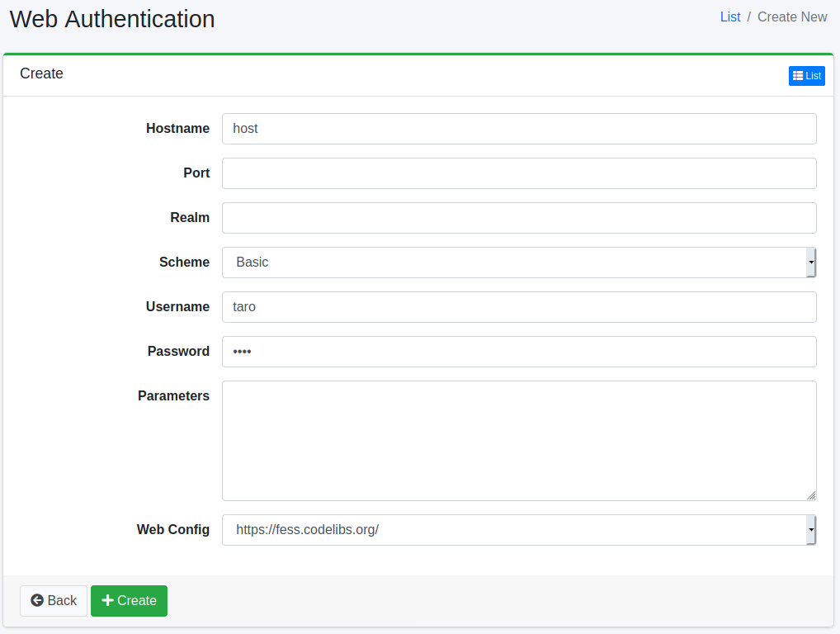Open the Web Config dropdown

click(x=512, y=530)
